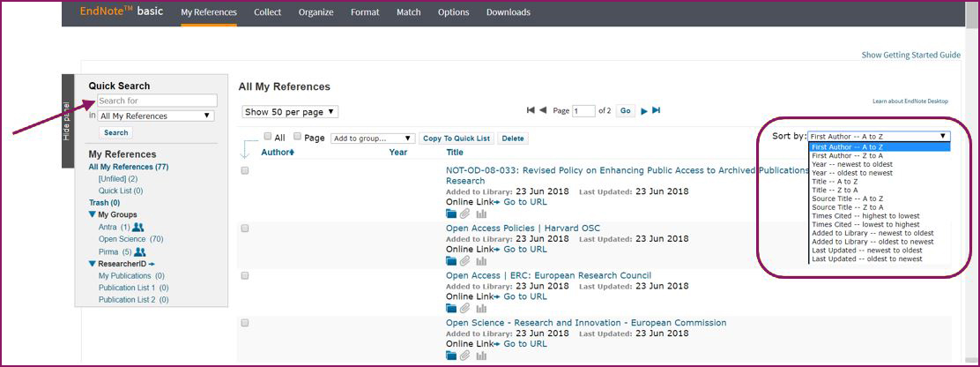Open the Show 50 per page dropdown
The image size is (980, 367).
[290, 112]
